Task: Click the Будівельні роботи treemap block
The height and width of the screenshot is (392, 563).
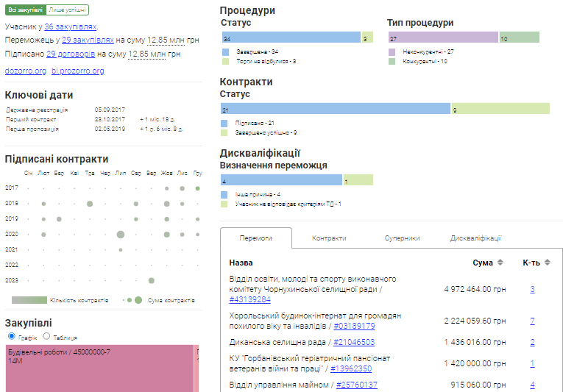Action: click(99, 366)
